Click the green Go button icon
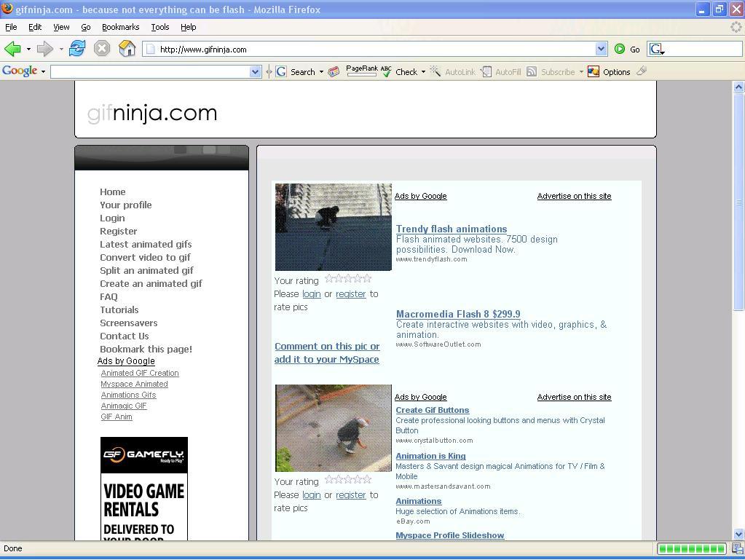Viewport: 745px width, 560px height. [x=620, y=49]
